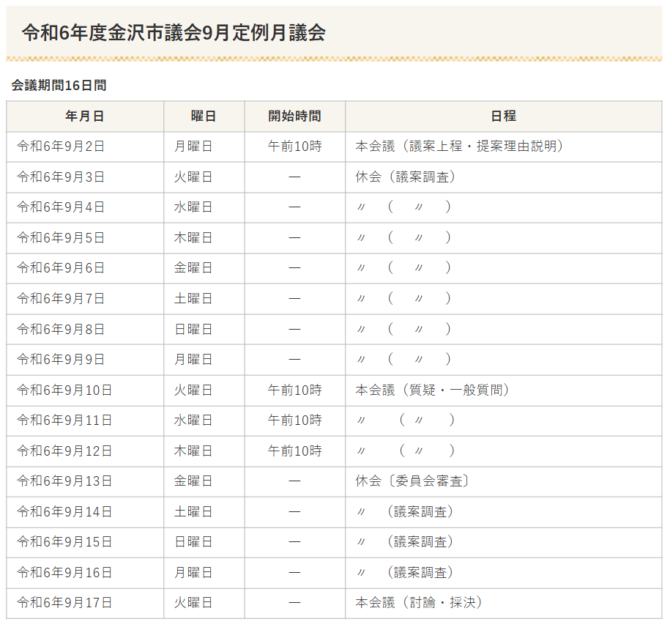This screenshot has height=630, width=670.
Task: Click 火曜日 in the 9月17日 row
Action: [x=204, y=603]
